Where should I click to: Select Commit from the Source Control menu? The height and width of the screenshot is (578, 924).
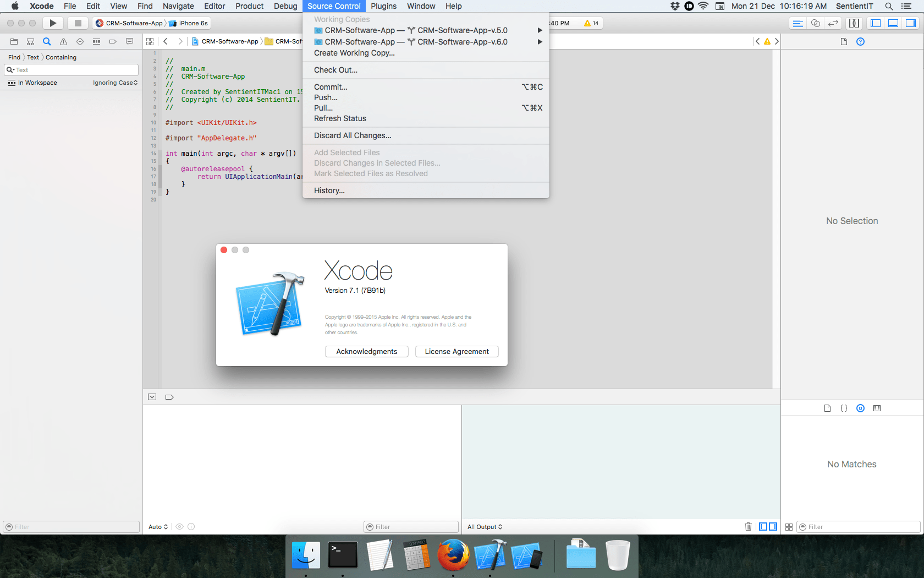click(x=331, y=86)
